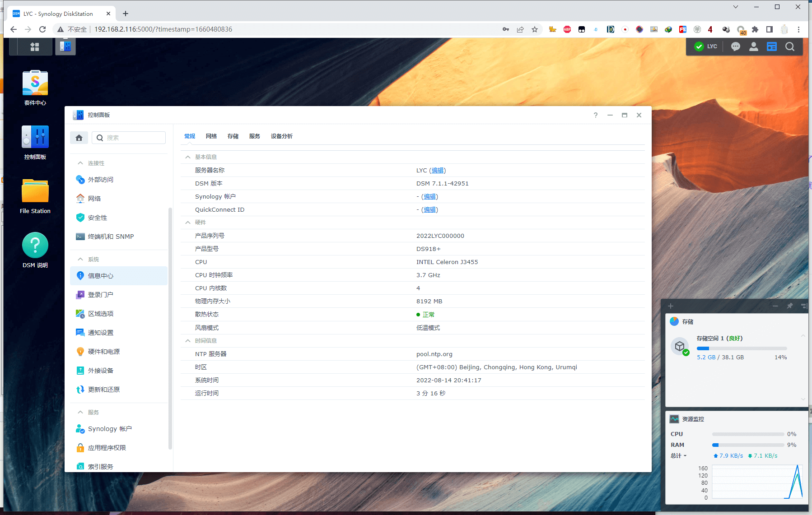Open the DSM notifications speech bubble
812x515 pixels.
tap(736, 46)
